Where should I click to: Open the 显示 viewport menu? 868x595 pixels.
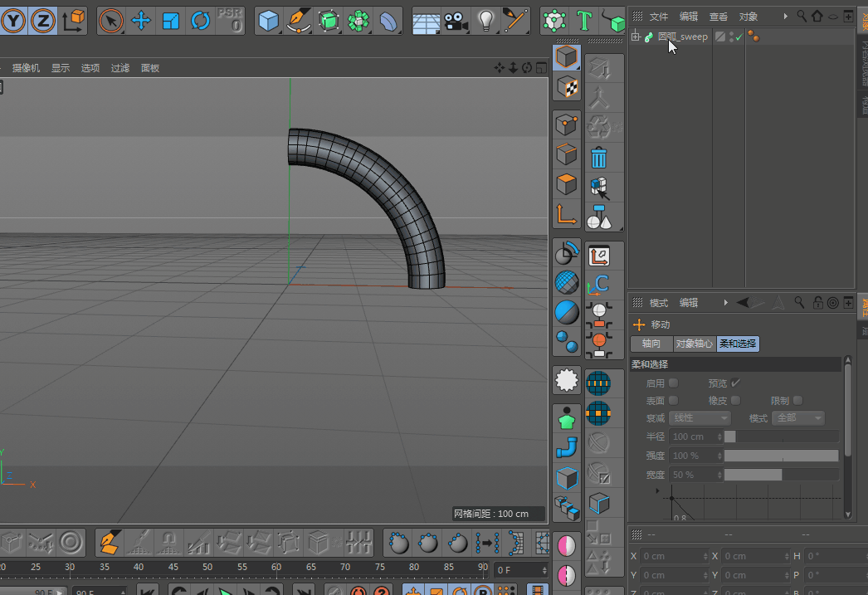[61, 67]
